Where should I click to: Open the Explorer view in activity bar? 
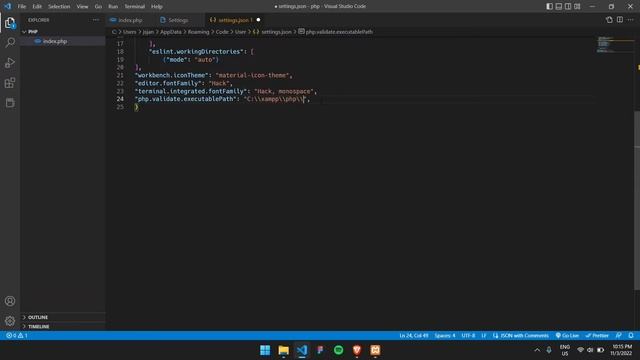point(10,23)
